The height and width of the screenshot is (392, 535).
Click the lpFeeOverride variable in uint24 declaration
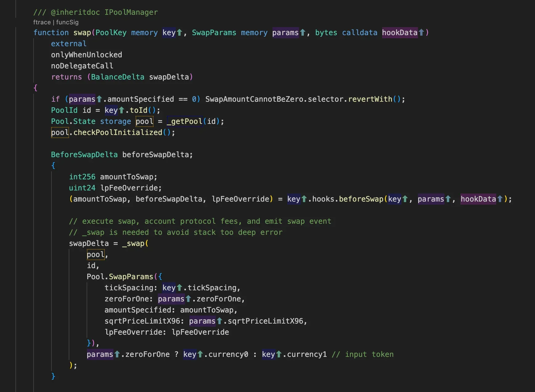pyautogui.click(x=131, y=188)
